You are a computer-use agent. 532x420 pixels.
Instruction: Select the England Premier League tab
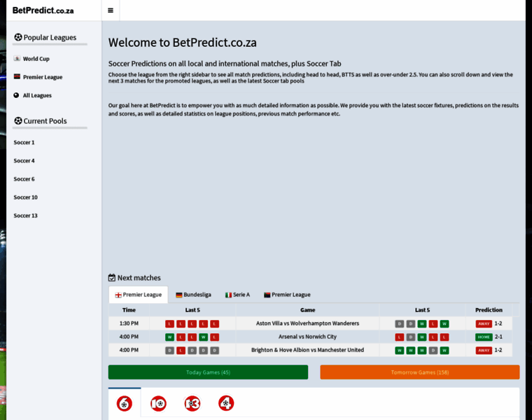(139, 295)
